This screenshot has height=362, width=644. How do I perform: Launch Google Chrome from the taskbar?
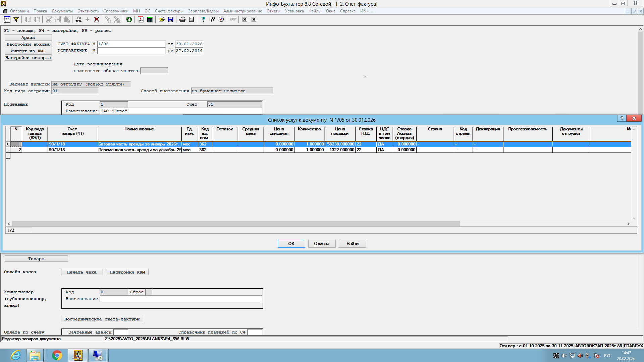coord(57,355)
